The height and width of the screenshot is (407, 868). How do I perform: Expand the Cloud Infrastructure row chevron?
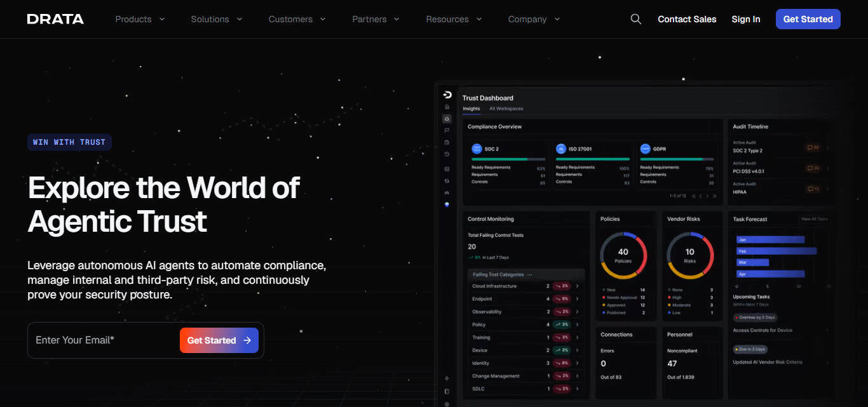tap(577, 286)
